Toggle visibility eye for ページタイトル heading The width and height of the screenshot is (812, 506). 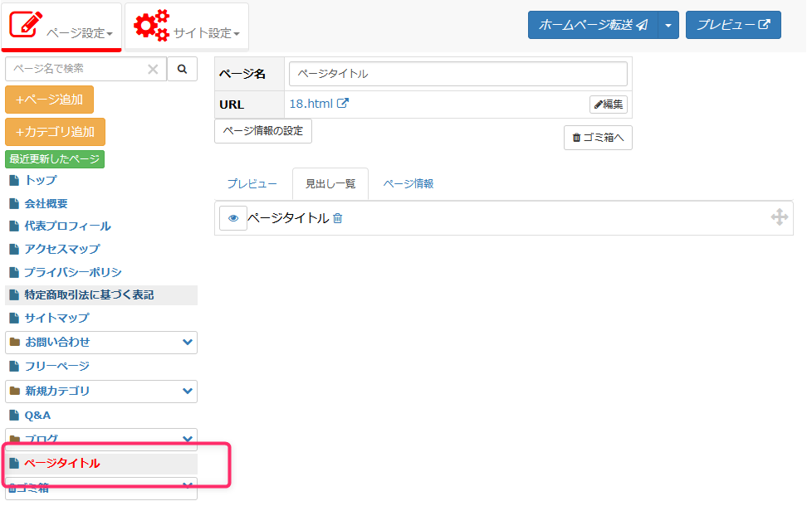click(233, 218)
